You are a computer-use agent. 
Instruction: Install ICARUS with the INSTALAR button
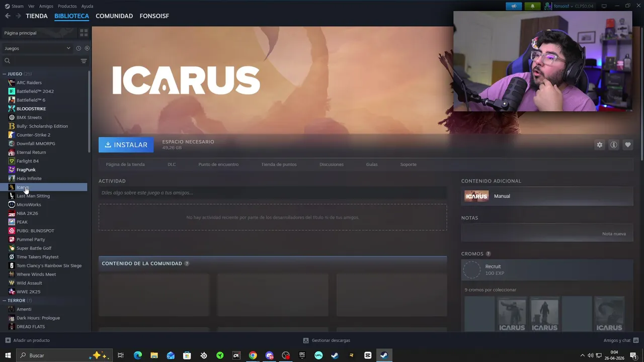tap(126, 145)
